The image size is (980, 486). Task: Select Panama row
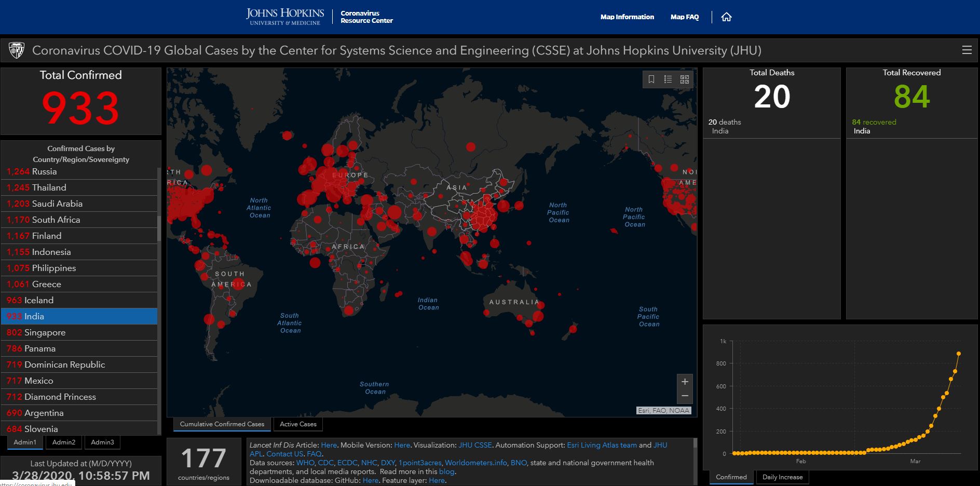pyautogui.click(x=79, y=348)
